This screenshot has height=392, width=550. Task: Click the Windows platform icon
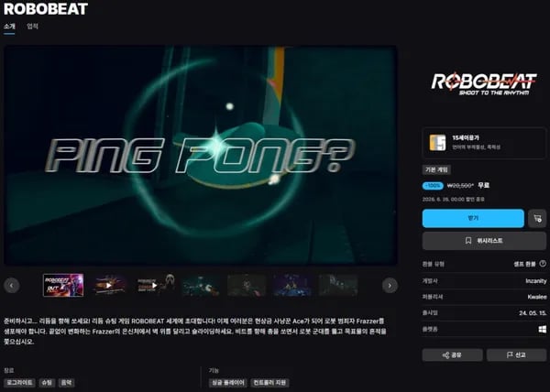pos(543,330)
